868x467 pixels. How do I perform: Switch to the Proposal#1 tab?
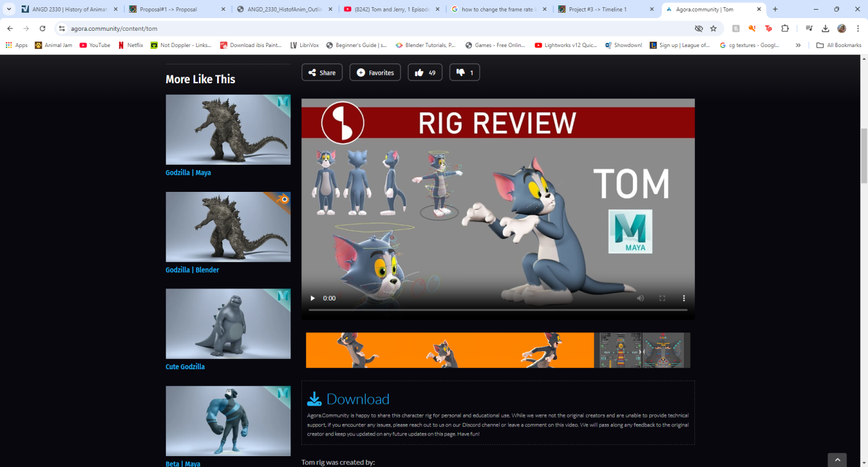coord(178,10)
